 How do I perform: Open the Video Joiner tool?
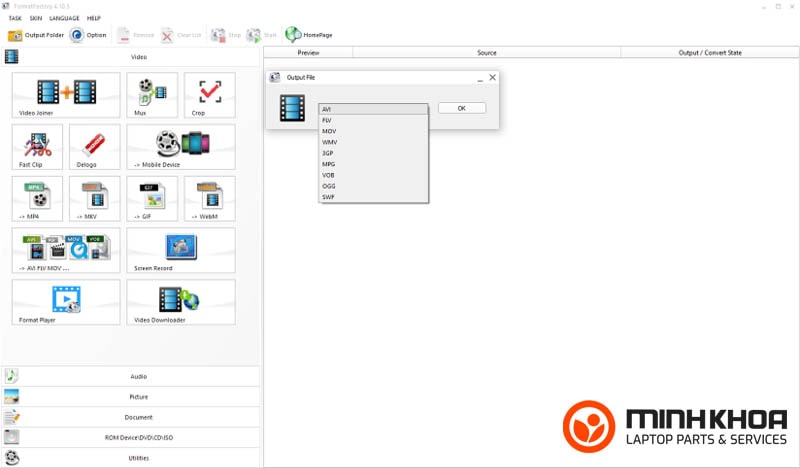tap(66, 95)
